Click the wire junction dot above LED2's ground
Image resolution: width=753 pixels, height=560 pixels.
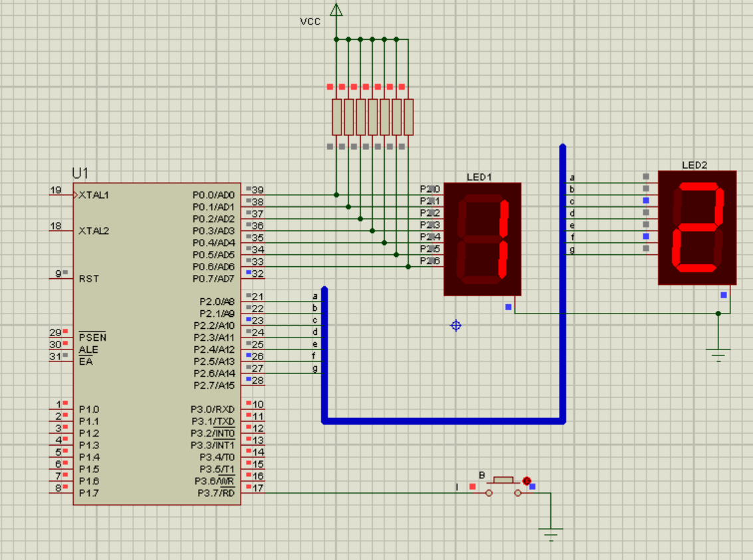(x=718, y=314)
